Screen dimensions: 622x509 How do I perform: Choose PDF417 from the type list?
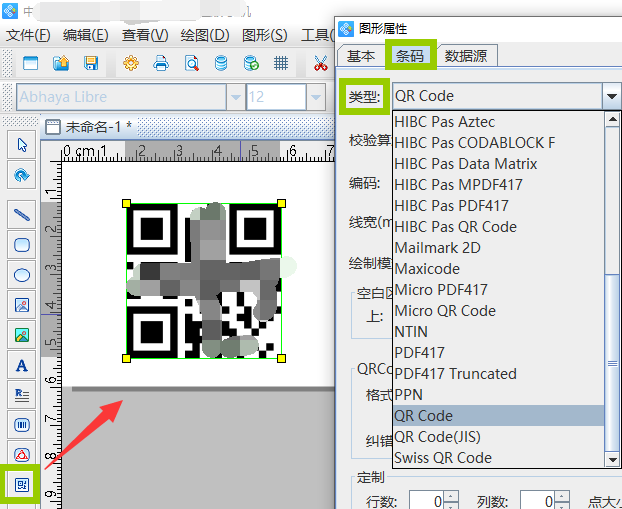coord(499,353)
